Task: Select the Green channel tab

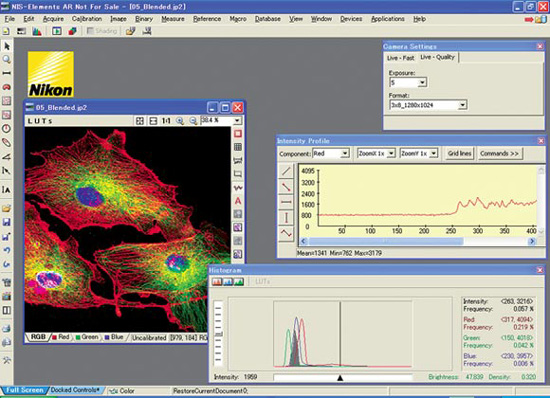Action: (x=87, y=337)
